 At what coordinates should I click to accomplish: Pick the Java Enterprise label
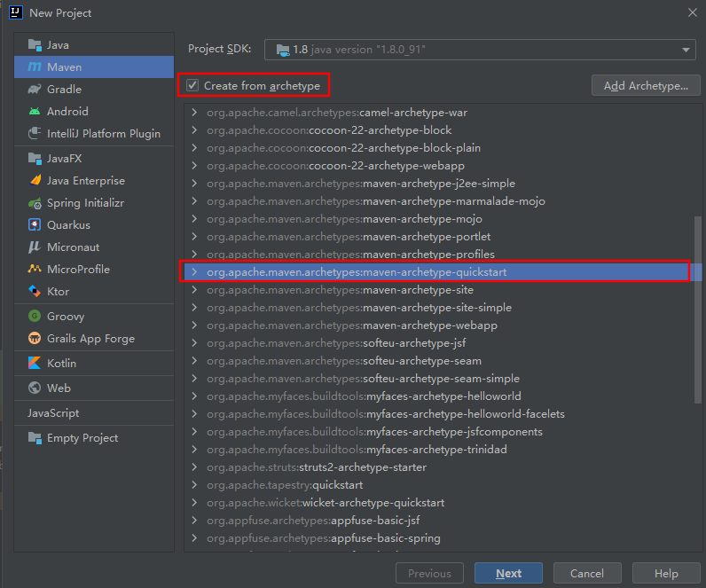point(86,181)
